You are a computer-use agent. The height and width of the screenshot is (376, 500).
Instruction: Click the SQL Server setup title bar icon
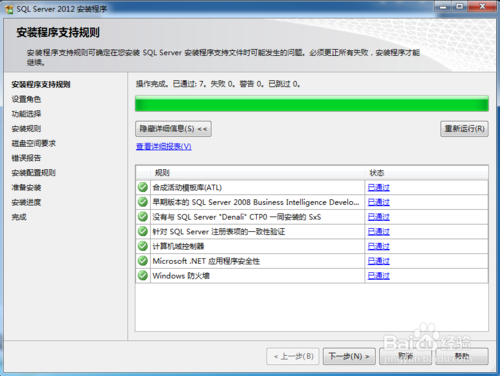9,9
